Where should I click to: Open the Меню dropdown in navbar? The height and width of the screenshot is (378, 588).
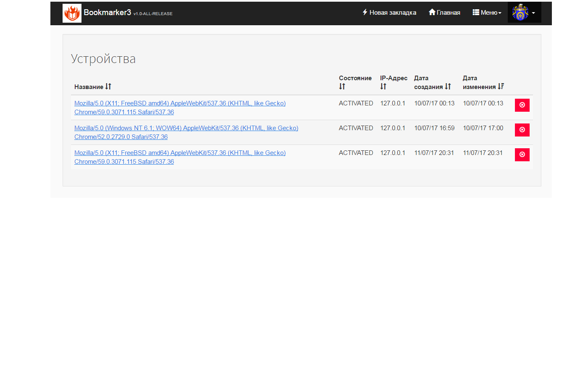pyautogui.click(x=487, y=13)
